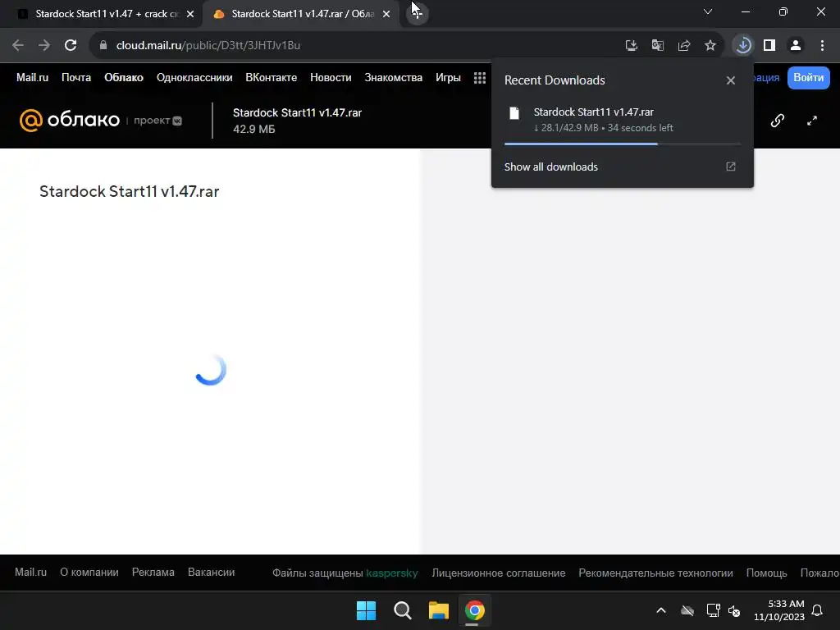Toggle Chrome side panel
Screen dimensions: 840x630
pyautogui.click(x=769, y=46)
